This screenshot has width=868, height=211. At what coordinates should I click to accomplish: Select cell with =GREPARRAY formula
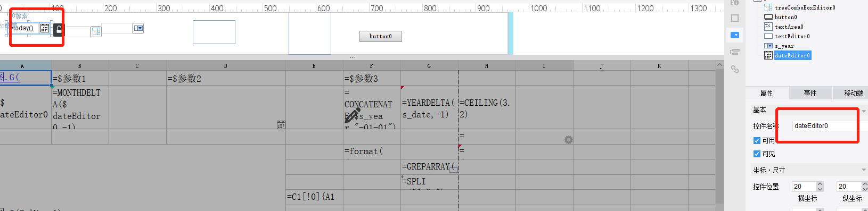(x=429, y=166)
